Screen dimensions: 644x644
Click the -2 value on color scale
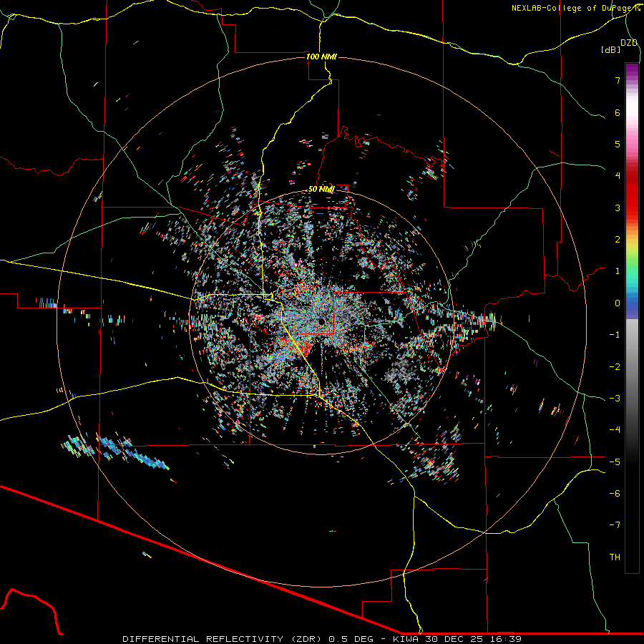click(x=615, y=367)
